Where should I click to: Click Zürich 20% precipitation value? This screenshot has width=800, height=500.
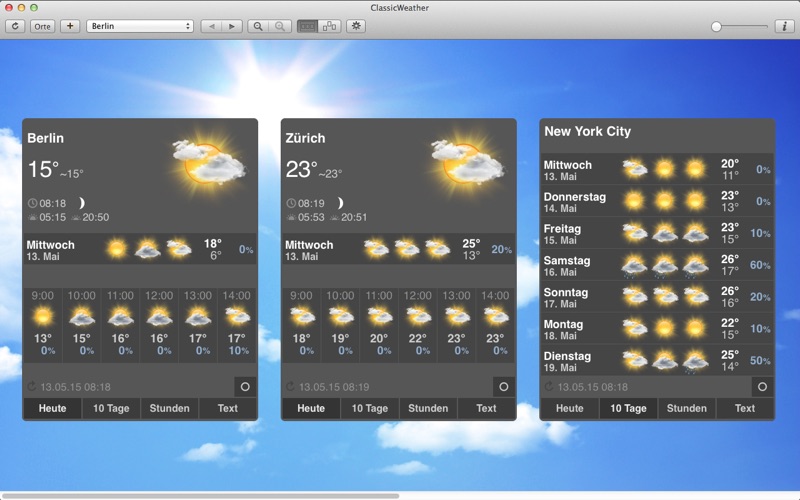pos(502,249)
